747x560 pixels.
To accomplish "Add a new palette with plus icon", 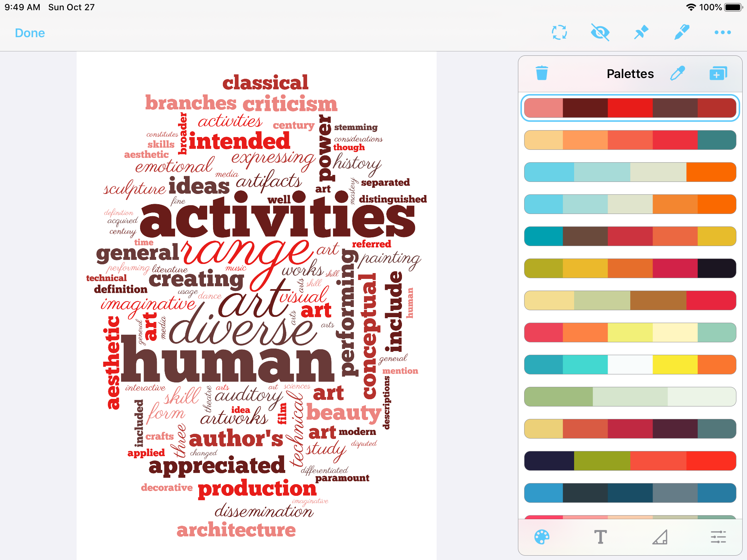I will point(718,73).
